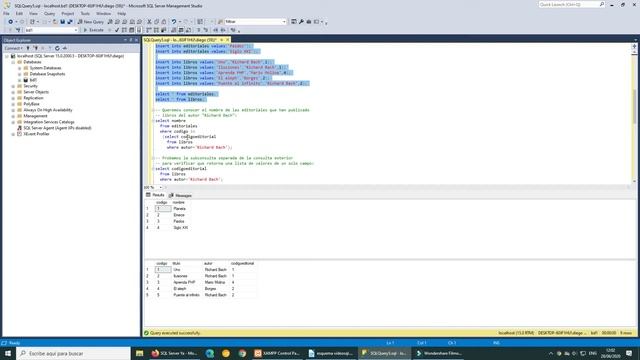This screenshot has width=640, height=360.
Task: Select the Mario Molina autor cell
Action: pos(215,282)
